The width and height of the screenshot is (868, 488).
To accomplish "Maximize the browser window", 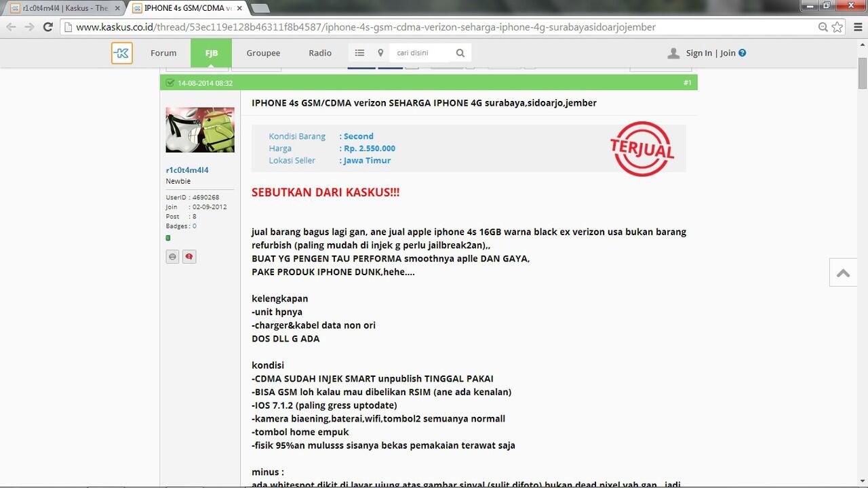I will 826,5.
